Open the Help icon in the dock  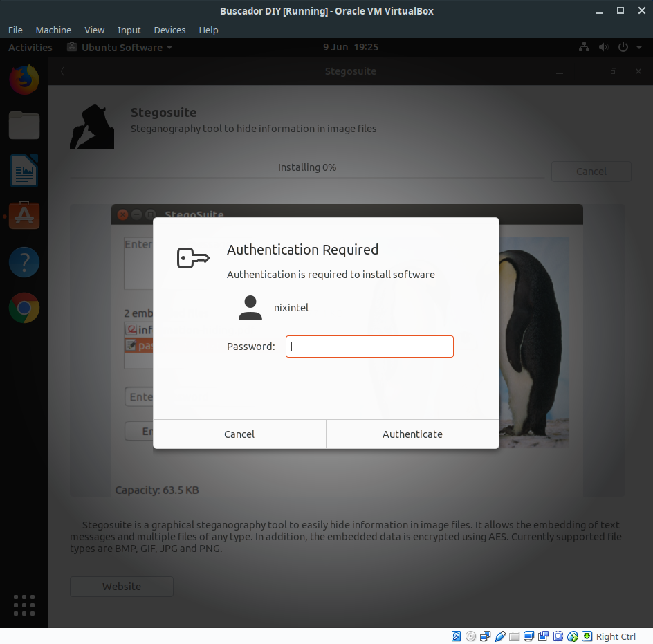click(x=24, y=262)
